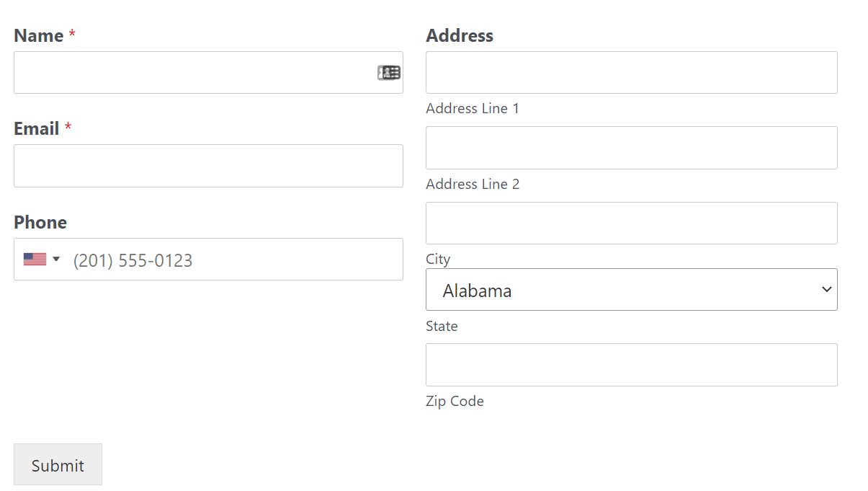
Task: Click the Phone field label
Action: point(40,222)
